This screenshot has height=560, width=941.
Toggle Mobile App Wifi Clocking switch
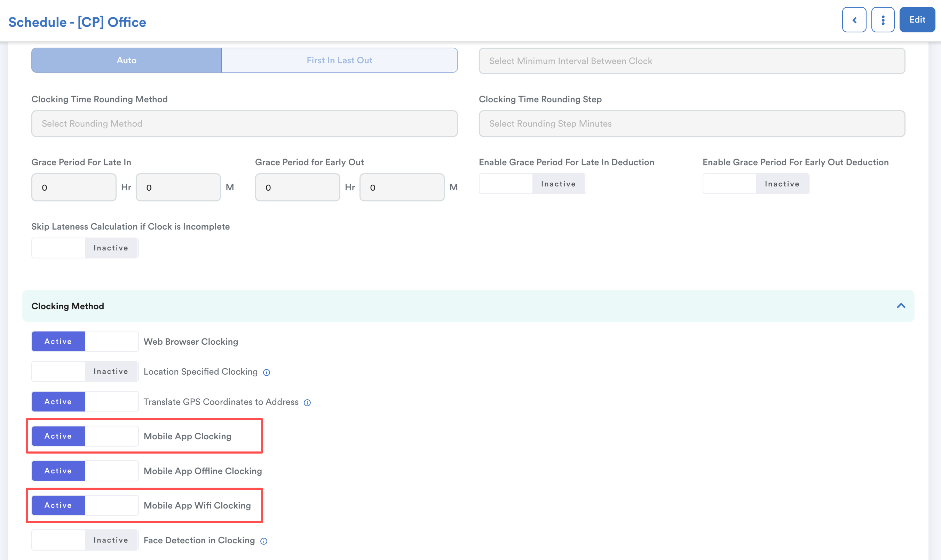coord(85,505)
